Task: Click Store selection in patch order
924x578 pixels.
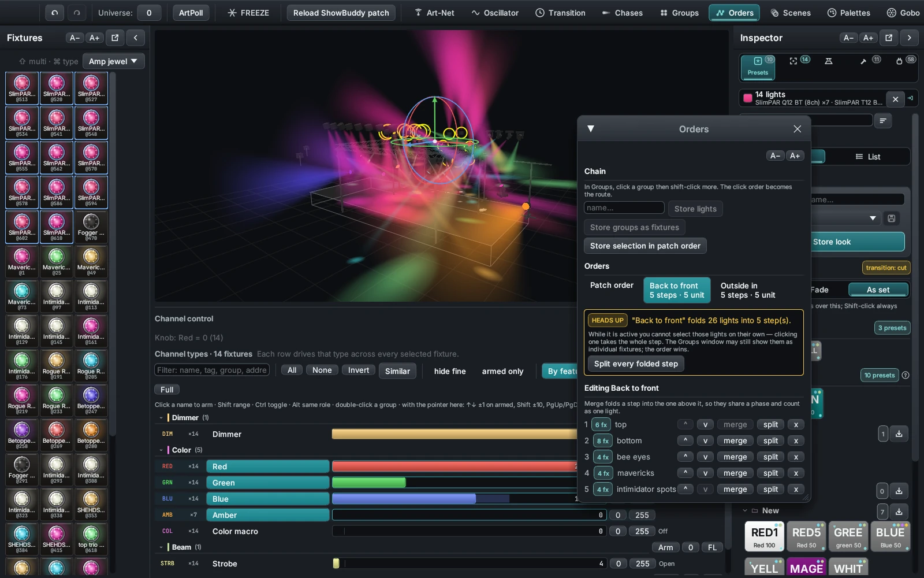Action: [x=645, y=246]
